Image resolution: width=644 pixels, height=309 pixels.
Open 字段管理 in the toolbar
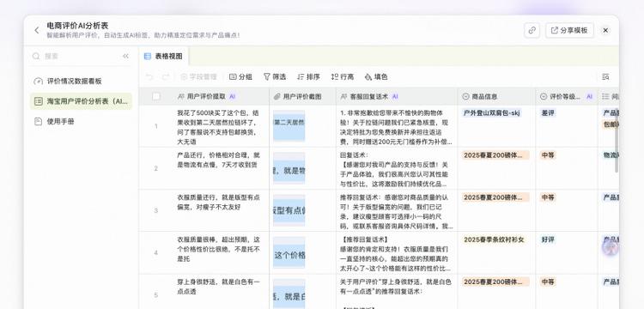[199, 76]
